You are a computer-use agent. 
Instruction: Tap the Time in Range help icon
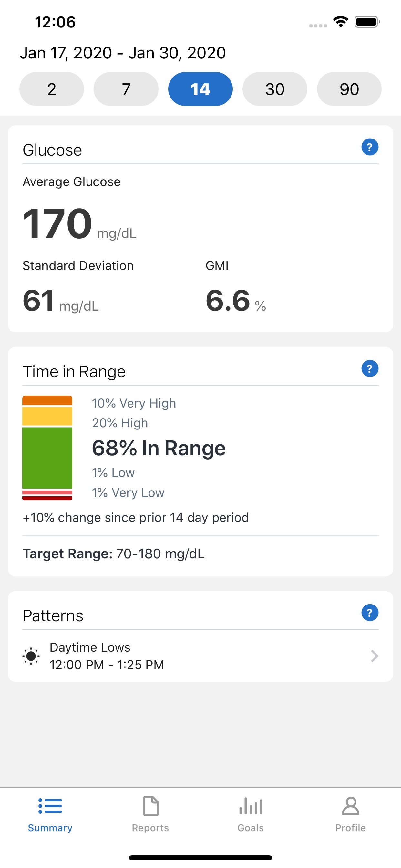coord(370,368)
